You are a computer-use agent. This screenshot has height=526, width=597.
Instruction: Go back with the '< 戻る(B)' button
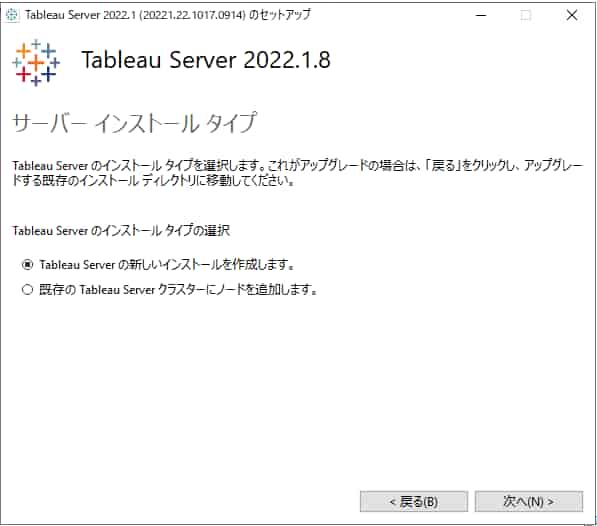414,502
